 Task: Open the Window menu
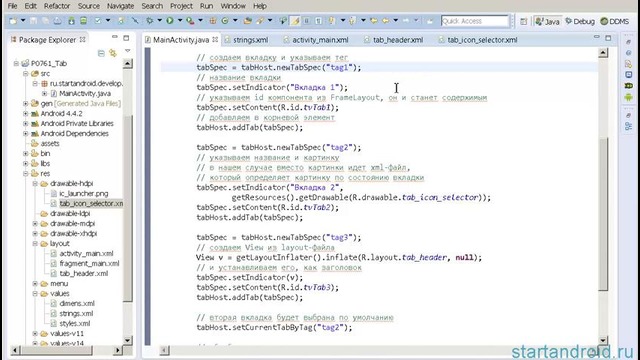click(233, 6)
